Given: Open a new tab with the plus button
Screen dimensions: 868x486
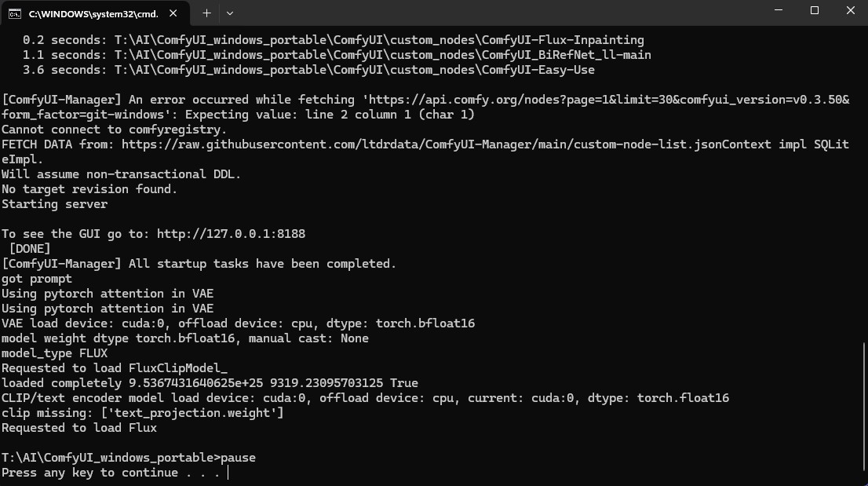Looking at the screenshot, I should [x=206, y=13].
